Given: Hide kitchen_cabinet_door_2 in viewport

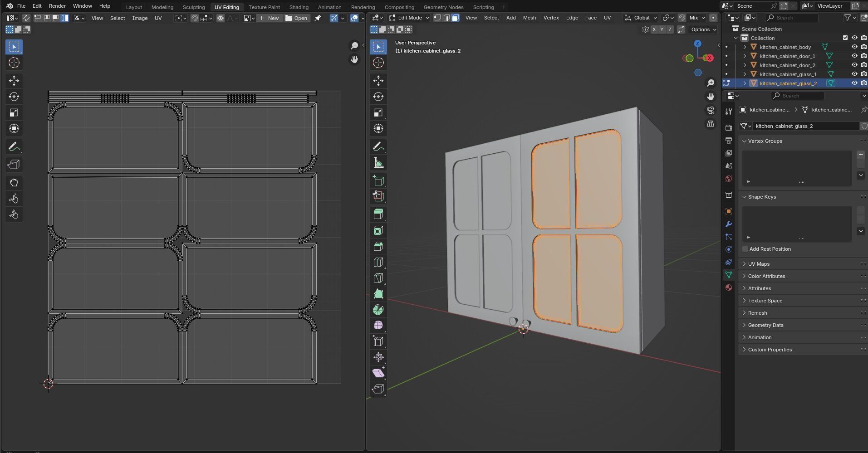Looking at the screenshot, I should pos(854,65).
